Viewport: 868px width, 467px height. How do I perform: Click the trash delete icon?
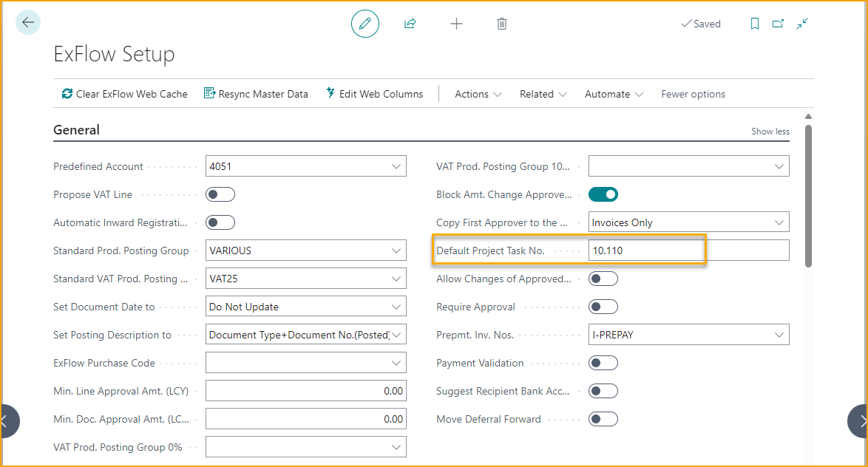click(x=502, y=24)
